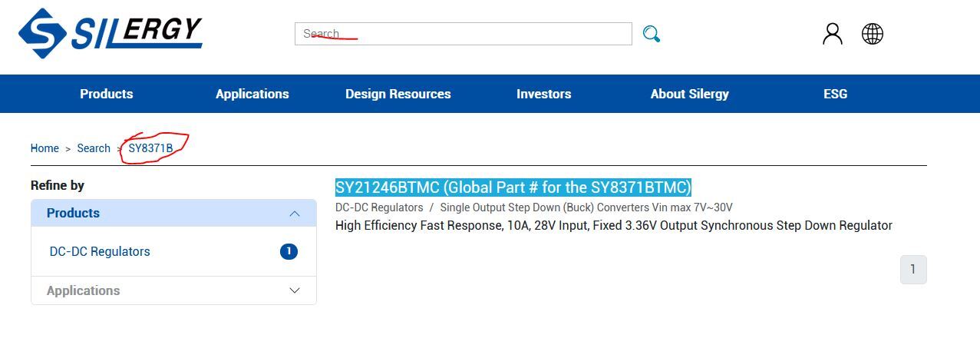Click the Products refine header label
Image resolution: width=980 pixels, height=345 pixels.
click(73, 214)
